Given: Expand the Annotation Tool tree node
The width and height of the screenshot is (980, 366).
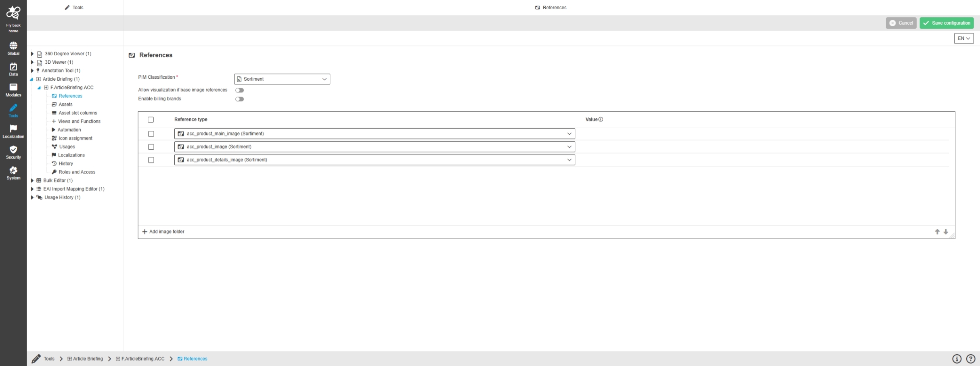Looking at the screenshot, I should [x=32, y=71].
